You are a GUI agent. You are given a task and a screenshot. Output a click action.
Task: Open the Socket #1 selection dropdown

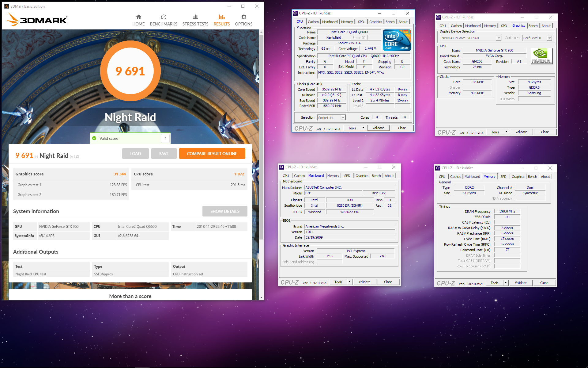pos(331,118)
